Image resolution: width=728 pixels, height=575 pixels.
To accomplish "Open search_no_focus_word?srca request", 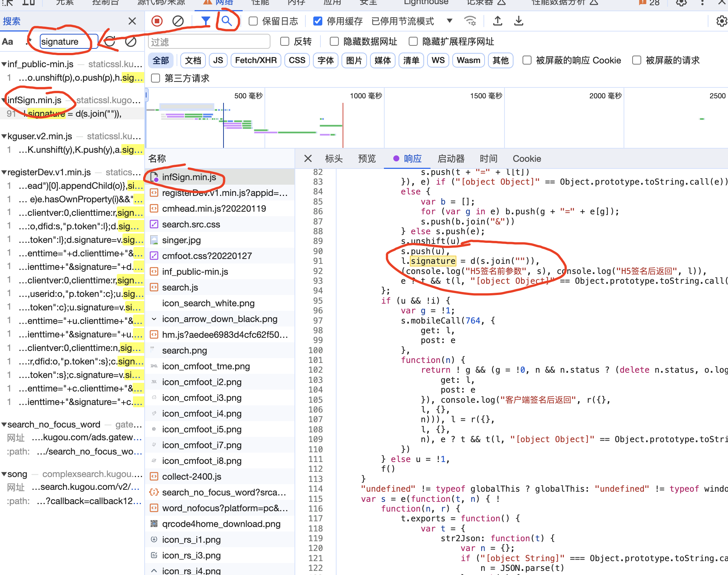I will point(220,492).
